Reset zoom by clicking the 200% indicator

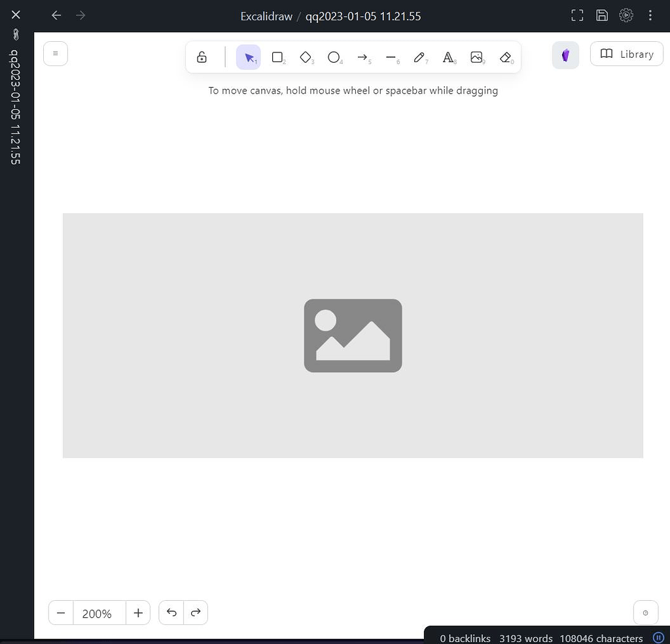click(97, 613)
